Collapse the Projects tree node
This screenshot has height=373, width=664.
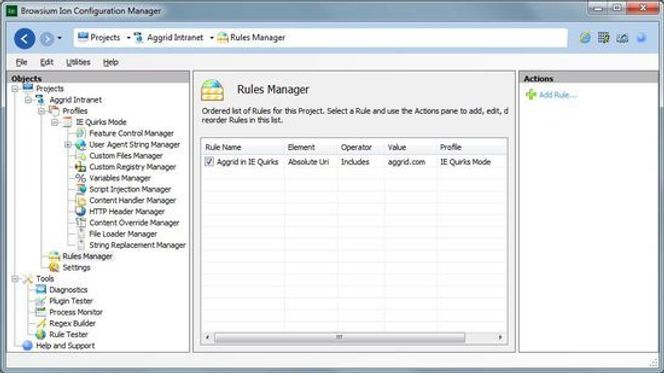[x=15, y=88]
